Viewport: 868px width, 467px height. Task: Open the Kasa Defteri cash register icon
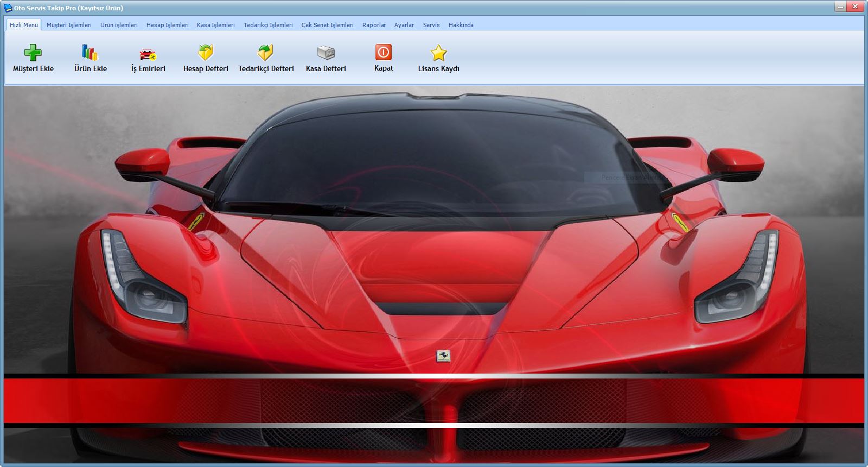point(325,53)
